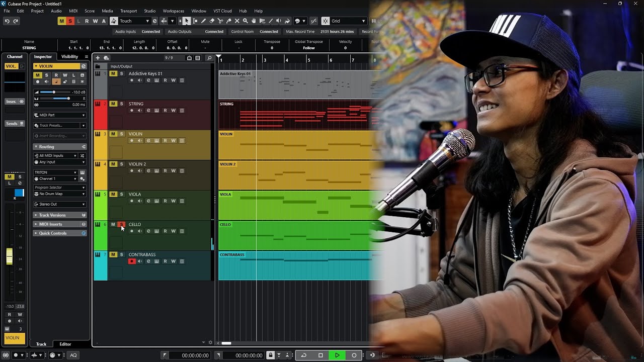
Task: Disable the global Mute M button in toolbar
Action: point(61,21)
